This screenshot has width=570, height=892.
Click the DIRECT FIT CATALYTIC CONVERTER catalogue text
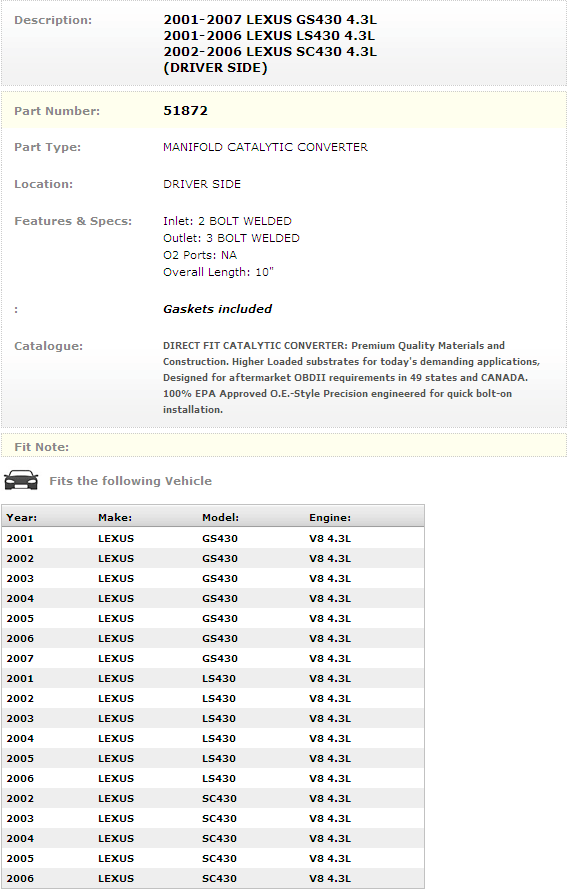pyautogui.click(x=351, y=378)
